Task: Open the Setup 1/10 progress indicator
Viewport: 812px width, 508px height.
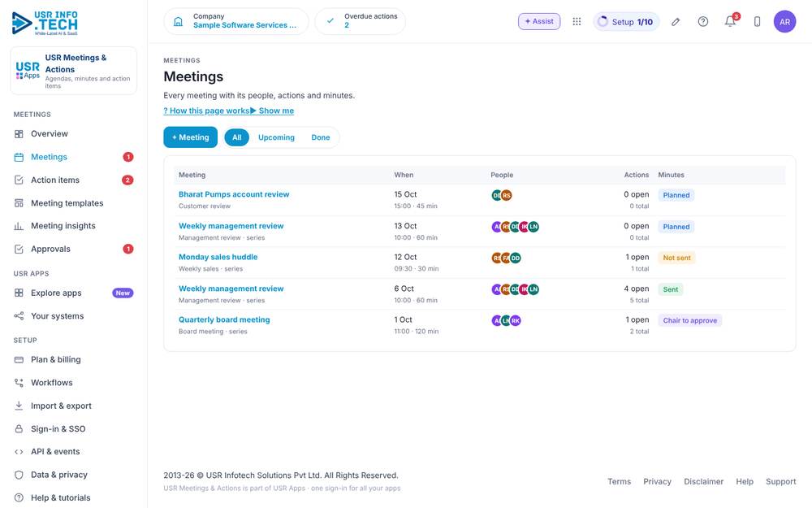Action: click(626, 22)
